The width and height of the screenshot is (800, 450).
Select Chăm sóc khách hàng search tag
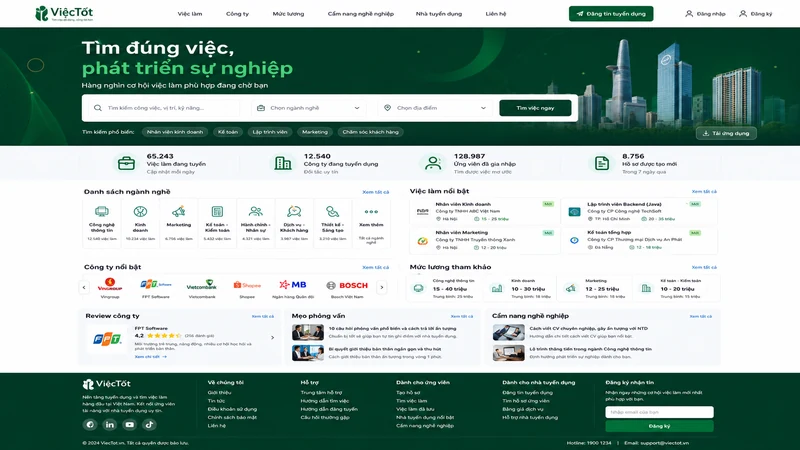coord(370,132)
